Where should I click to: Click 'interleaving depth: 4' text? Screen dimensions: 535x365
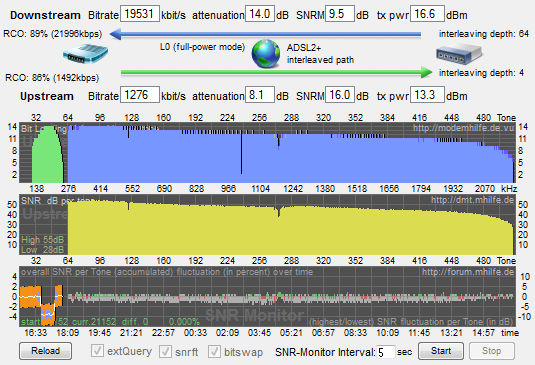(481, 73)
